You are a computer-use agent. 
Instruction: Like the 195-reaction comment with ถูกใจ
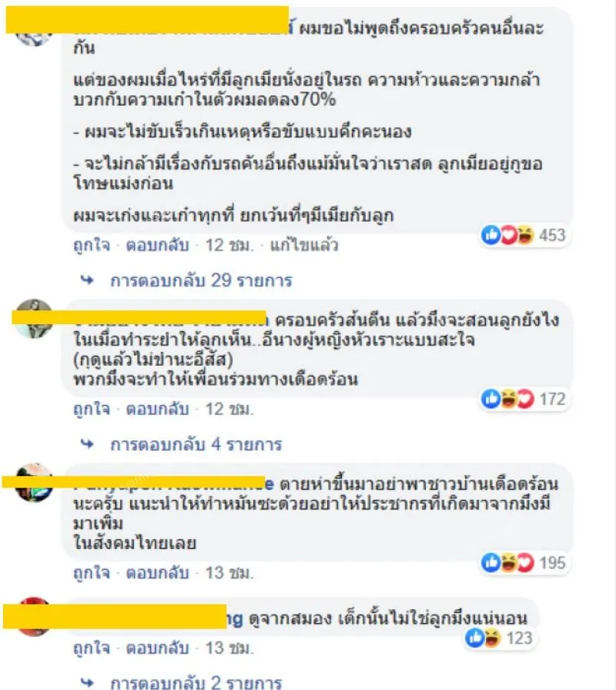(92, 573)
